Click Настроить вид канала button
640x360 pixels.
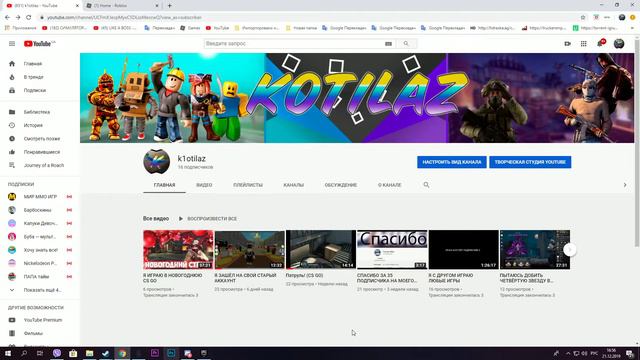point(452,162)
